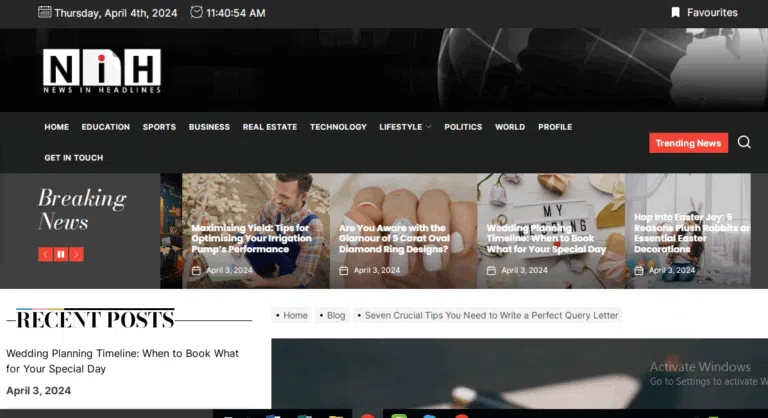Open the Get In Touch page
Screen dimensions: 768x418
point(74,158)
